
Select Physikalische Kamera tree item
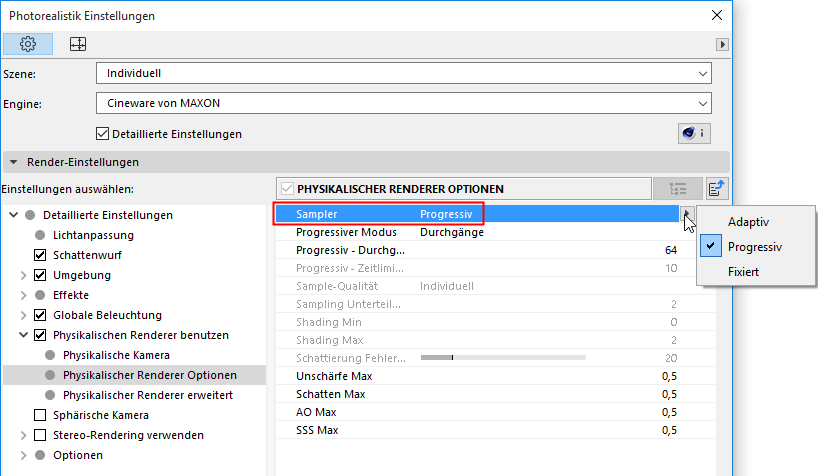116,355
